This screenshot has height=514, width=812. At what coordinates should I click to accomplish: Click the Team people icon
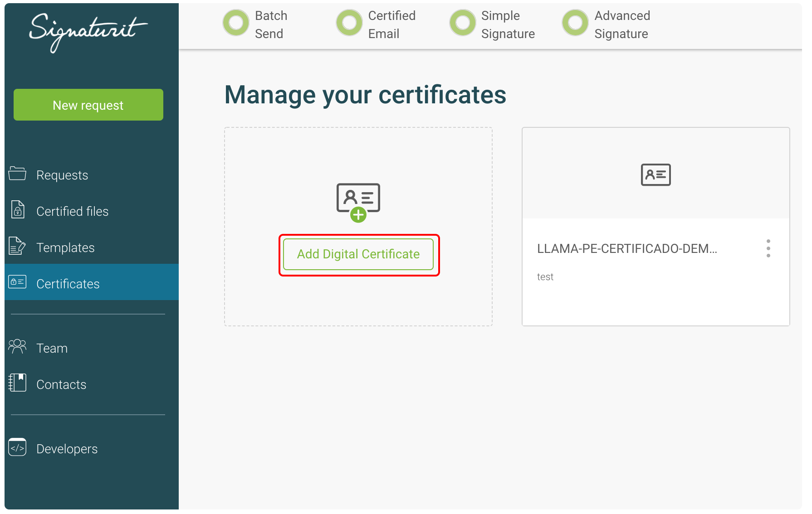pos(17,347)
